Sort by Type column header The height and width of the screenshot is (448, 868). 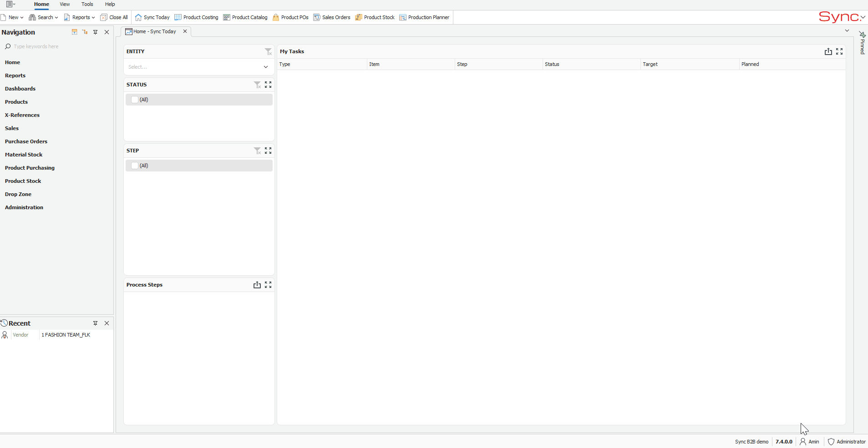tap(322, 64)
